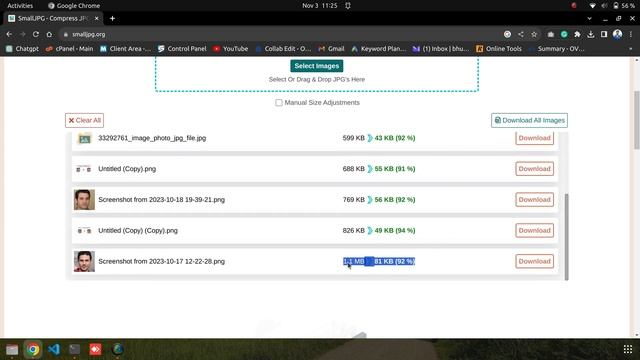The width and height of the screenshot is (640, 360).
Task: Open the system tray battery status
Action: pos(624,6)
